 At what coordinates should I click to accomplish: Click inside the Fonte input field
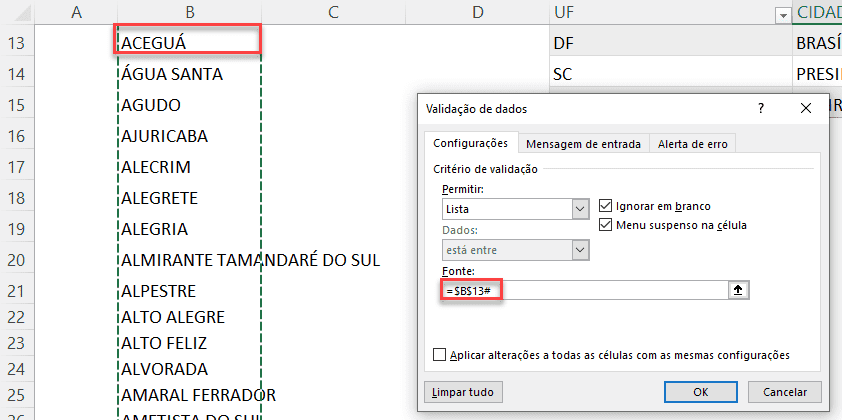(x=610, y=290)
